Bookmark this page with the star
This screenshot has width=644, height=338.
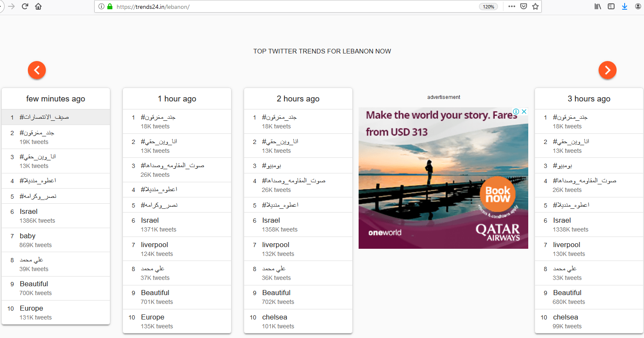[535, 6]
